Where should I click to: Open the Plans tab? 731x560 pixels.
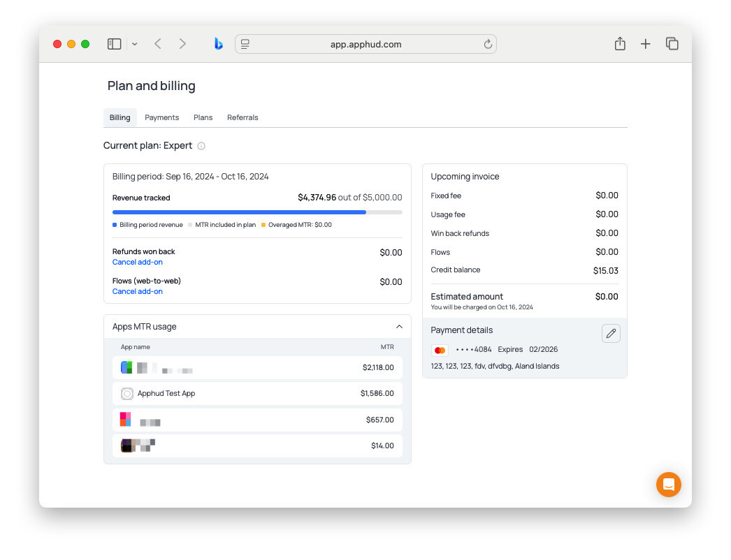click(203, 117)
